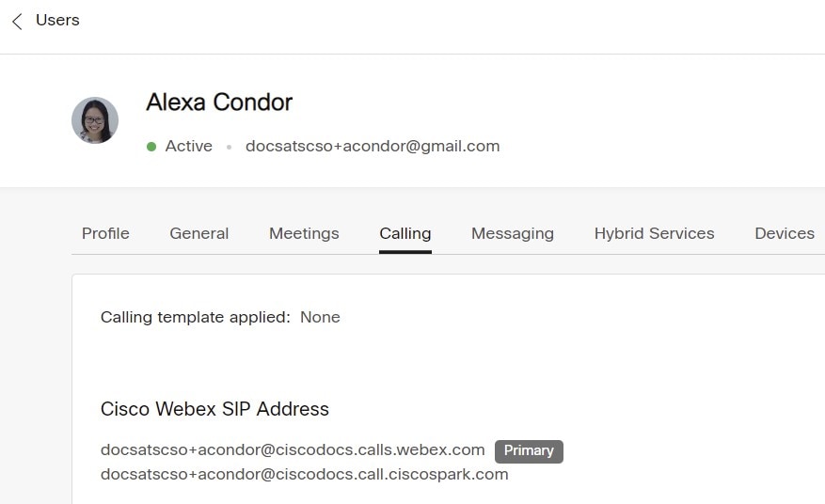Go back to Users list
This screenshot has width=825, height=504.
coord(57,20)
